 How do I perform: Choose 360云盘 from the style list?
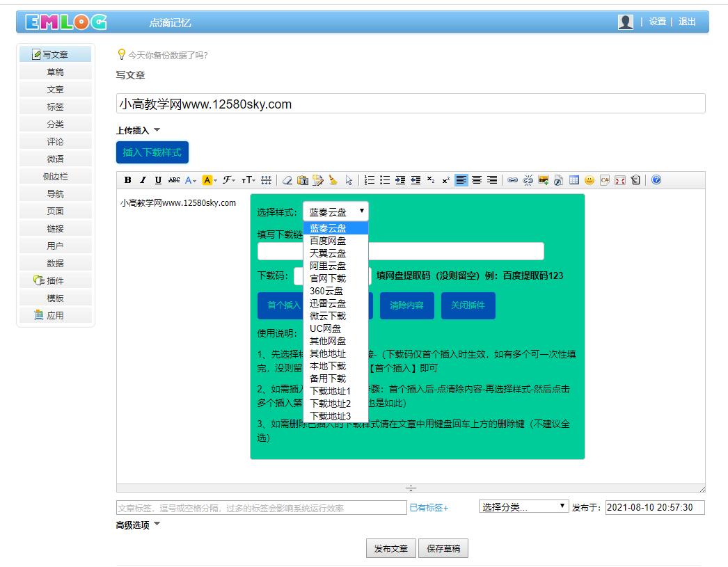tap(335, 291)
